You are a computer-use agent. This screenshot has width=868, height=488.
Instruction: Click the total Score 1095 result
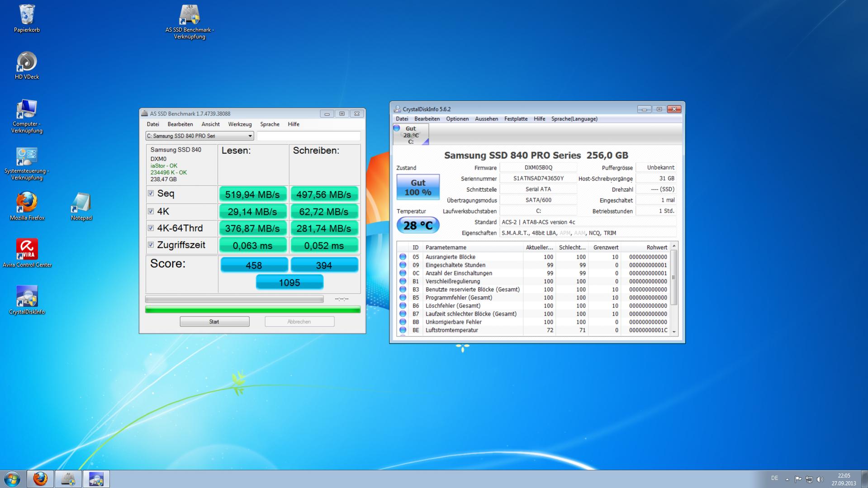tap(289, 283)
